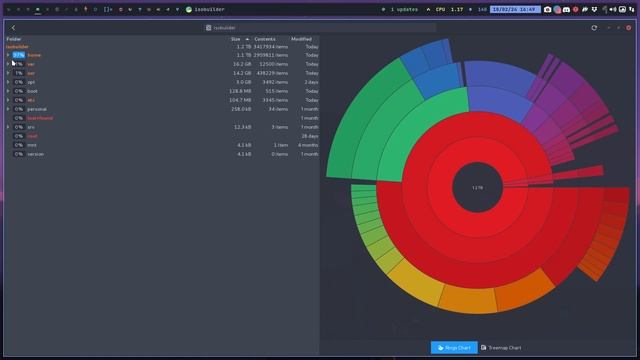
Task: Click the 1 updates panel indicator
Action: (400, 9)
